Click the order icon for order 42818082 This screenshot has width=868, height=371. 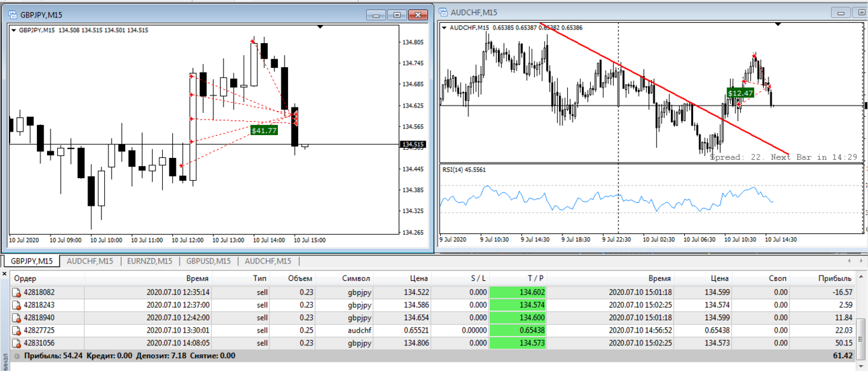click(x=17, y=292)
